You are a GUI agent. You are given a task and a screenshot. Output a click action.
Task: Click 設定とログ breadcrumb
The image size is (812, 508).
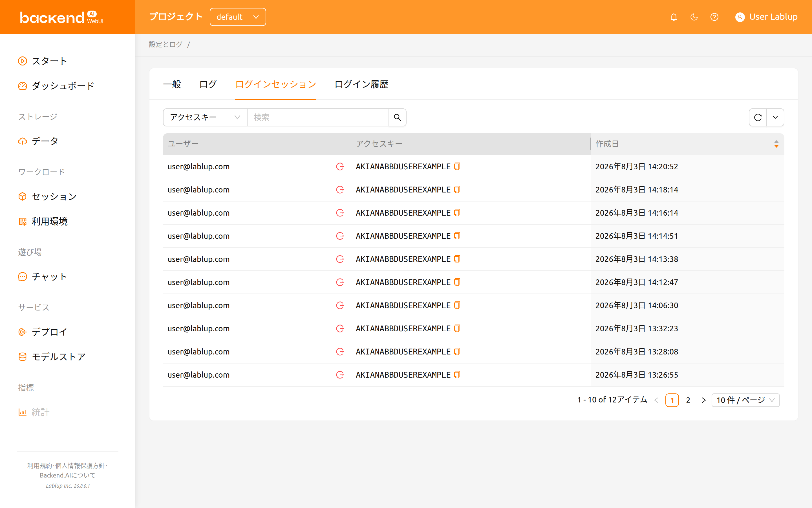point(166,44)
